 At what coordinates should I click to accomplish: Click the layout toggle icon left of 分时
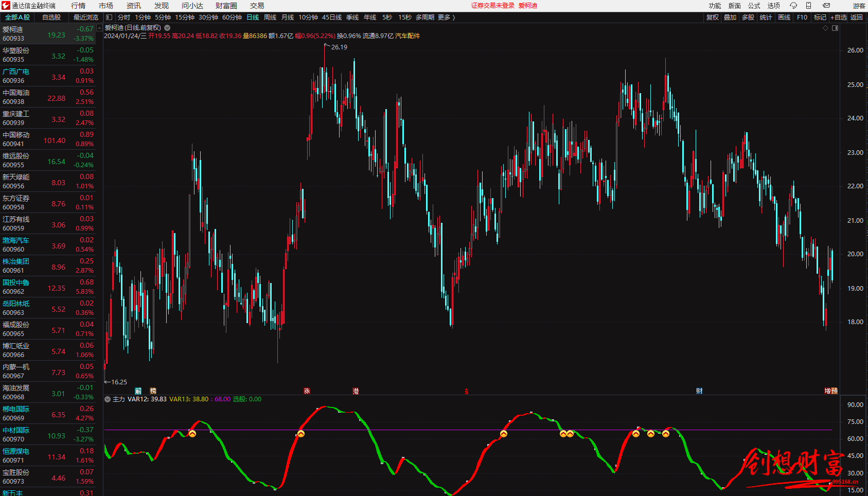click(x=109, y=17)
